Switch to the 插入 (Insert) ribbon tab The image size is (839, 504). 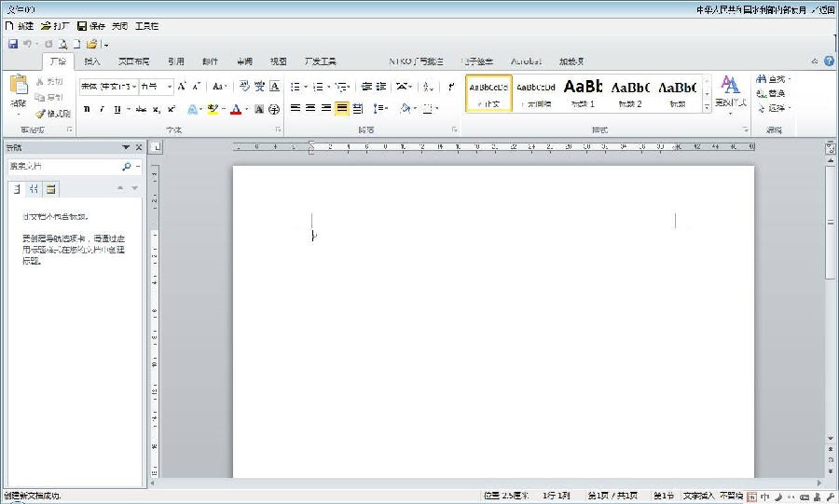point(92,61)
